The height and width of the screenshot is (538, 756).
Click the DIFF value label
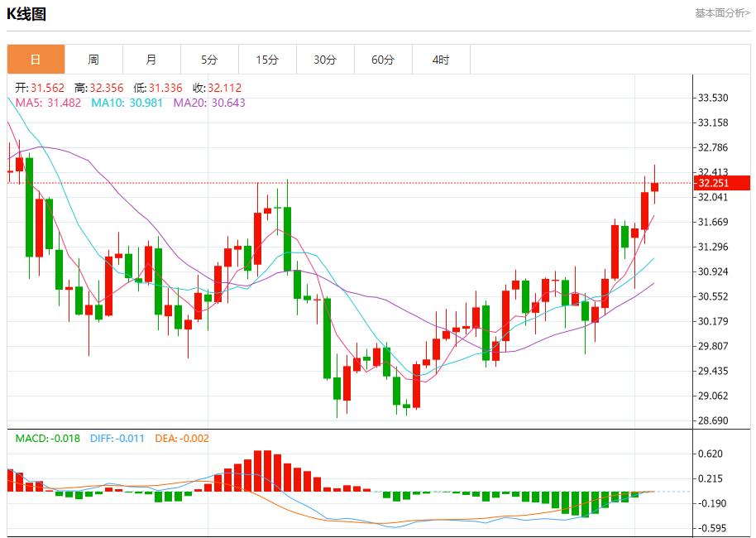[118, 438]
